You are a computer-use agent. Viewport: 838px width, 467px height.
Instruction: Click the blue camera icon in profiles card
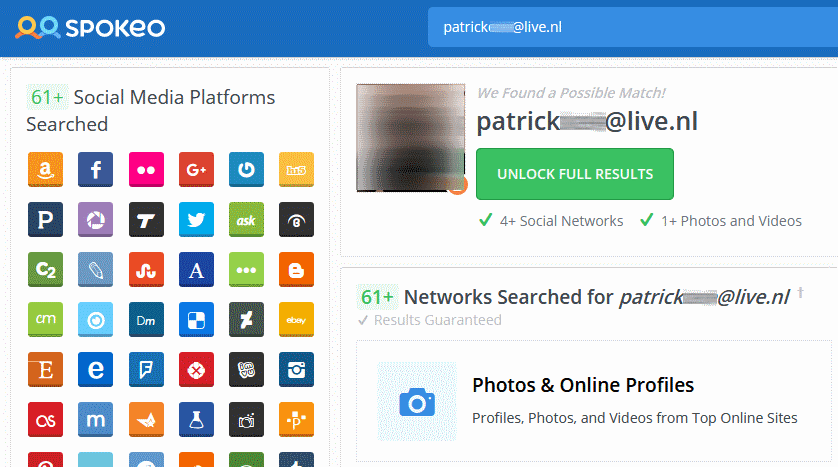(x=417, y=402)
